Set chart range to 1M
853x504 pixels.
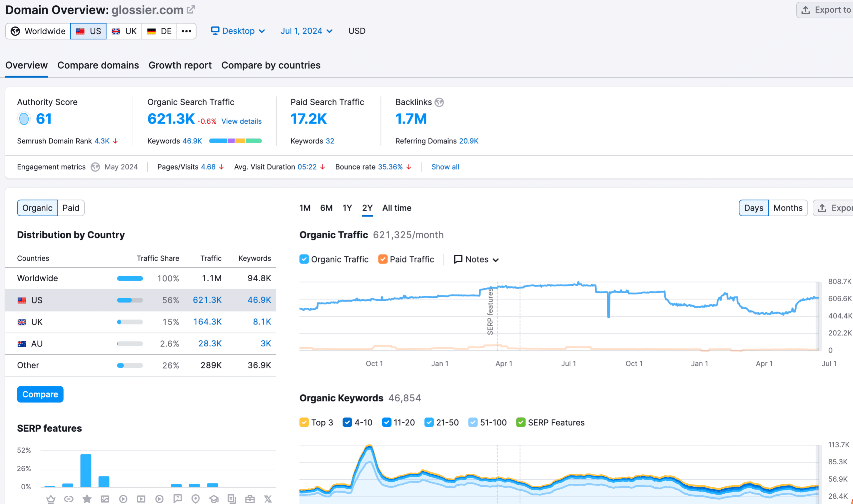[305, 208]
